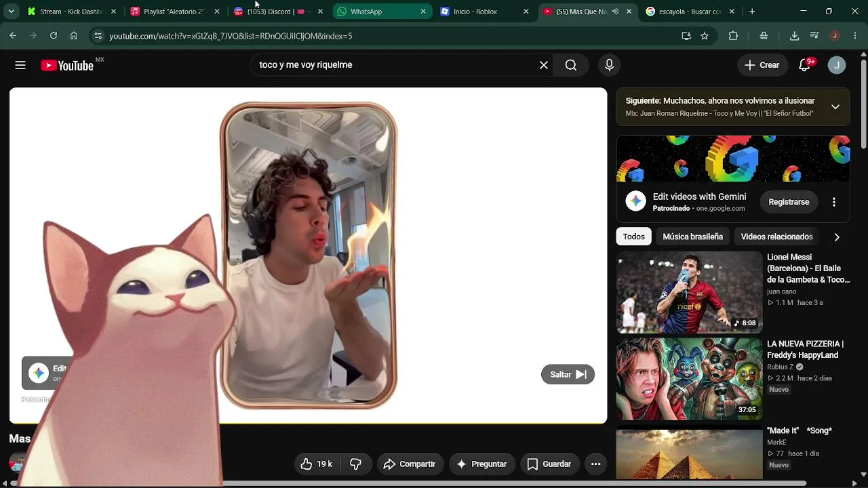The height and width of the screenshot is (488, 868).
Task: Switch to the Playlist Aleatorio 2 tab
Action: 174,12
